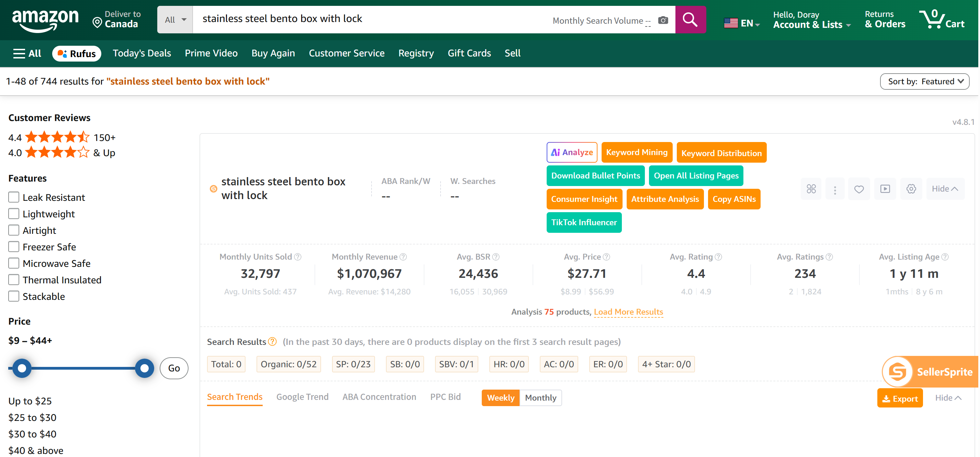Viewport: 980px width, 457px height.
Task: Open the EN language selector dropdown
Action: tap(741, 23)
